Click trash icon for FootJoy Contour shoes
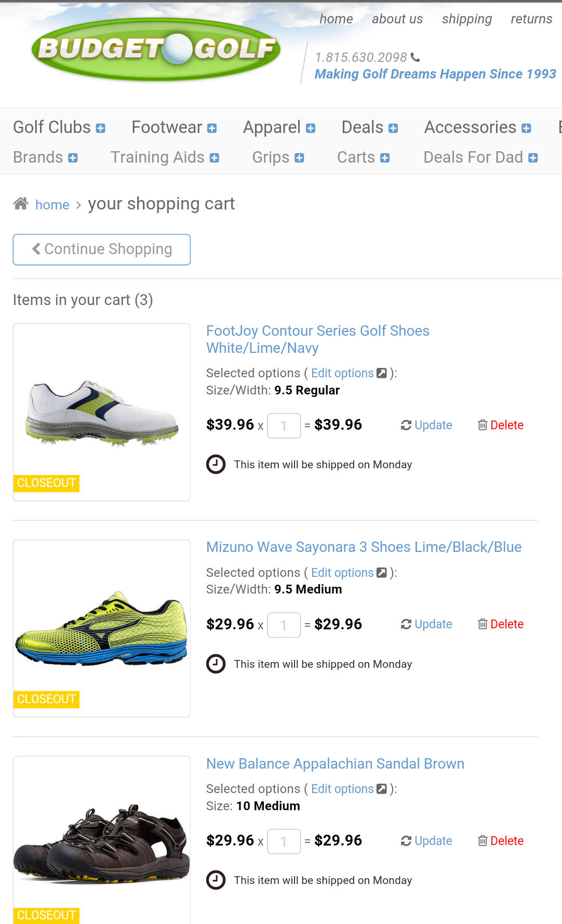Screen dimensions: 562x924 point(483,425)
